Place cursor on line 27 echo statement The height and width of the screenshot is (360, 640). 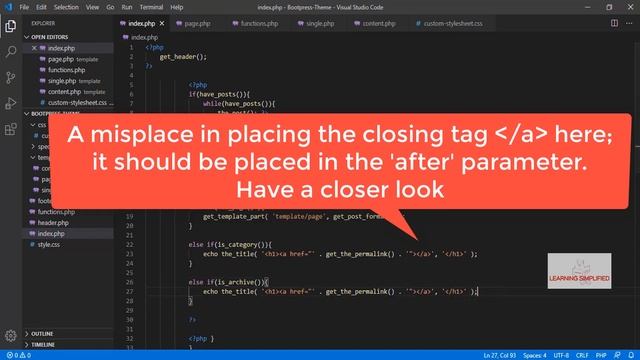click(340, 292)
